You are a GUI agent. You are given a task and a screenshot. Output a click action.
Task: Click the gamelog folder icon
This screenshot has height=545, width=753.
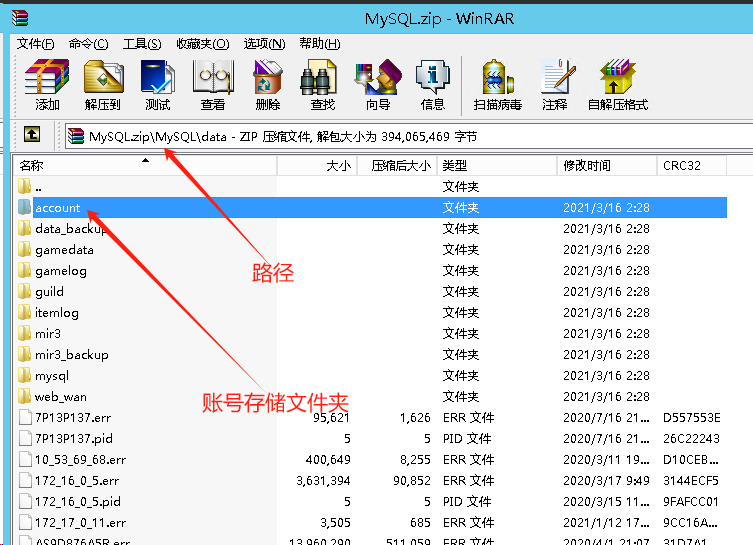click(24, 270)
